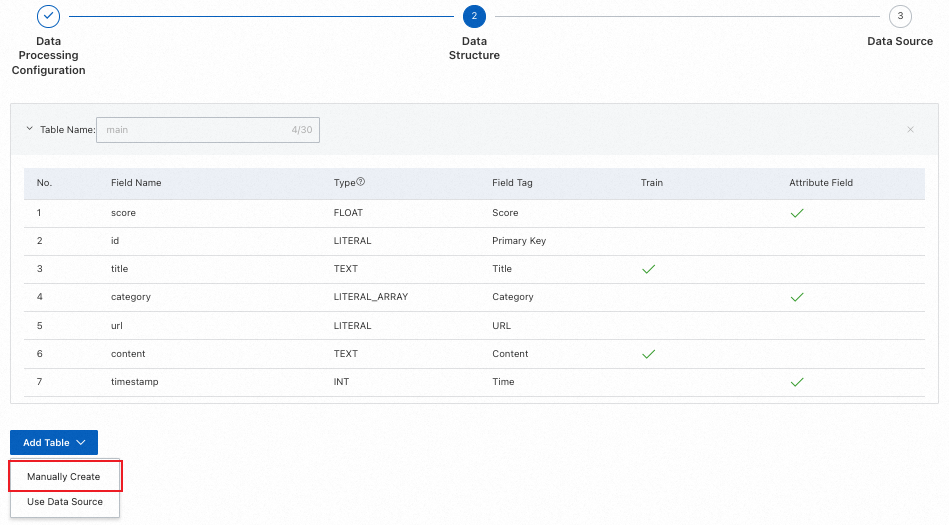Toggle Train checkmark for title row
This screenshot has width=949, height=525.
coord(648,269)
